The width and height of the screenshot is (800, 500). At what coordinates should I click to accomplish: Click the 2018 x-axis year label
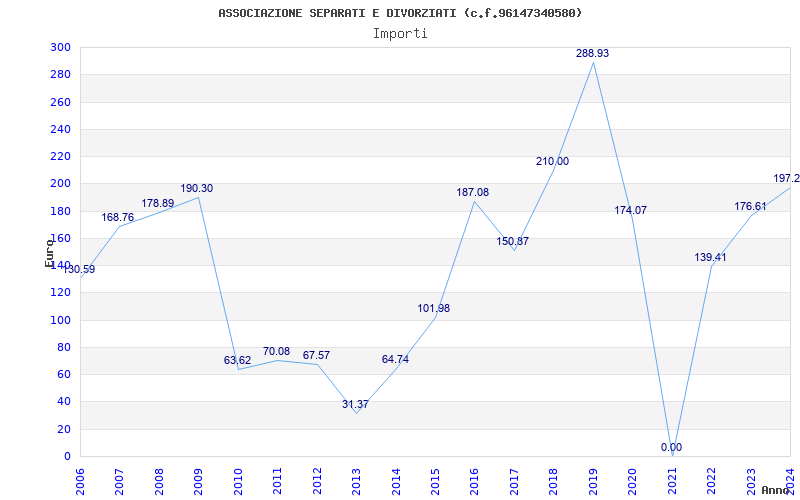pos(554,481)
